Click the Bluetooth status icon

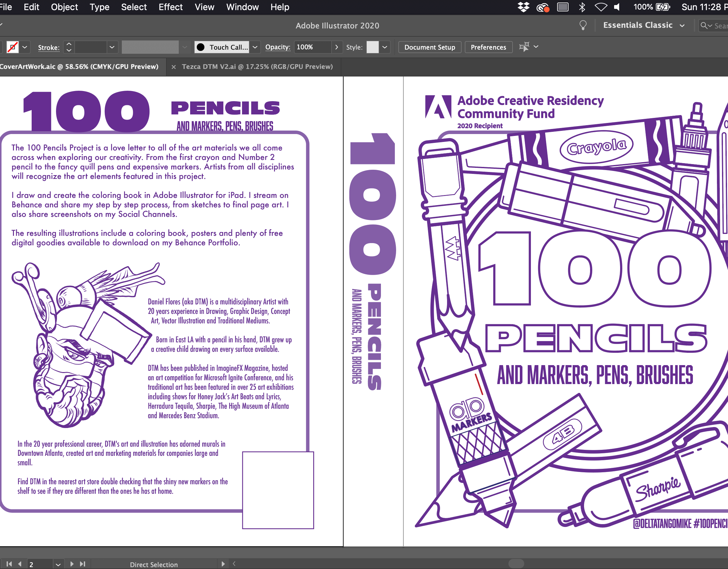(x=582, y=7)
